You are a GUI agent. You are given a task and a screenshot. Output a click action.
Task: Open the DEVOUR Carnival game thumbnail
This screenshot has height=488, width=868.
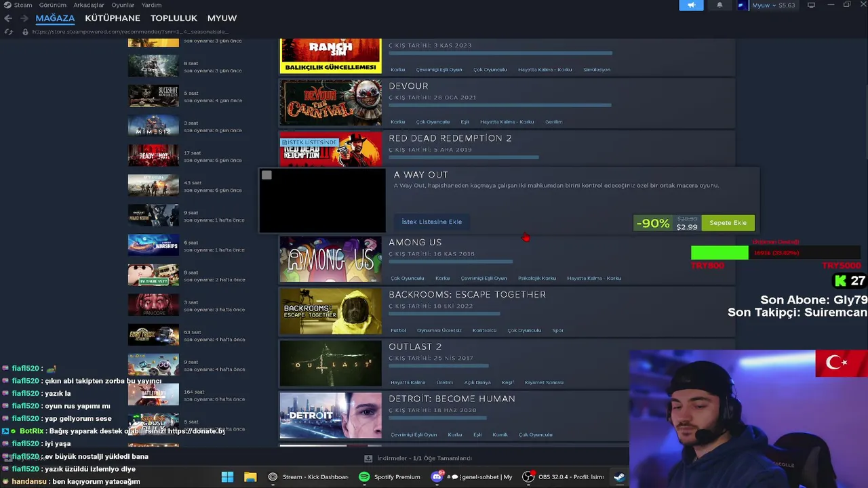click(331, 102)
